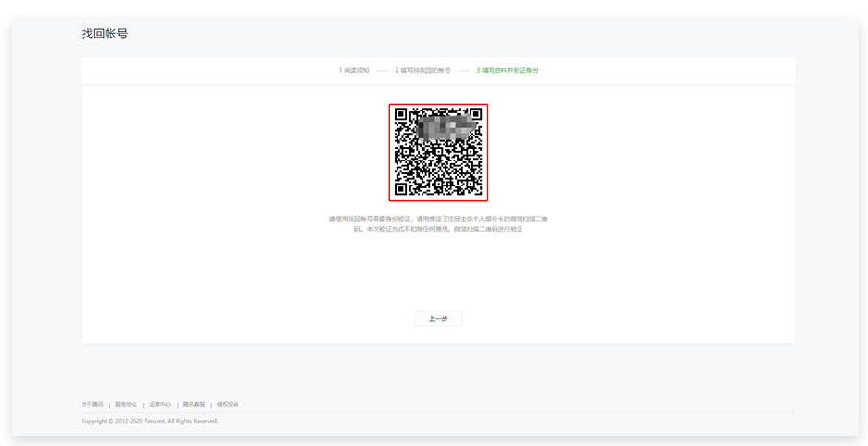
Task: Select step 1 阅读须知
Action: point(353,70)
